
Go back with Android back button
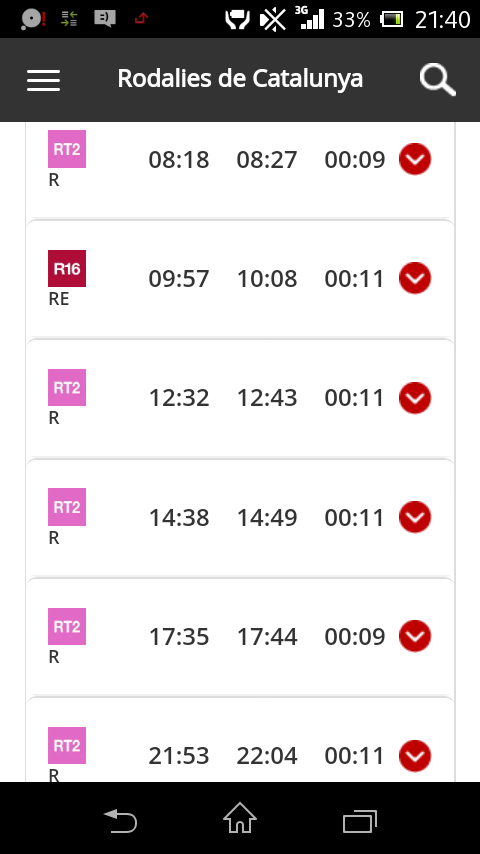point(120,820)
